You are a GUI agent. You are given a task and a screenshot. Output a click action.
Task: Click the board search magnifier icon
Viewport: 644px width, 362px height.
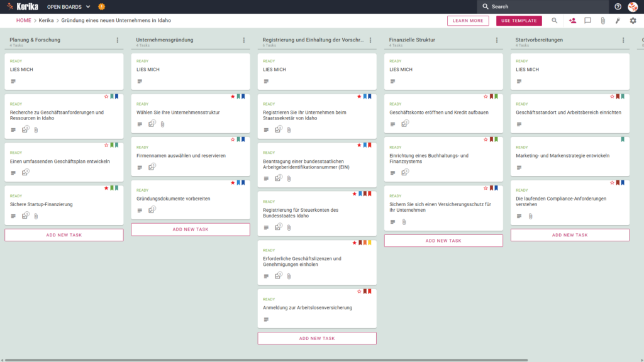point(555,21)
